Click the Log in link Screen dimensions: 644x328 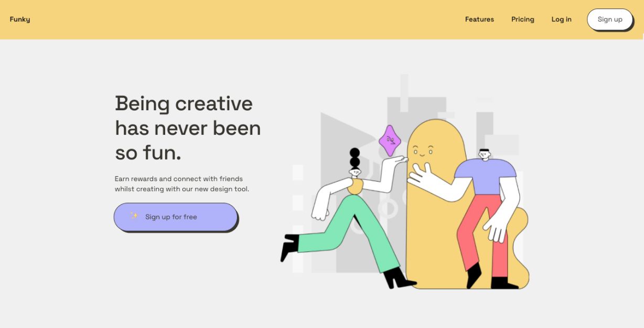pyautogui.click(x=561, y=19)
